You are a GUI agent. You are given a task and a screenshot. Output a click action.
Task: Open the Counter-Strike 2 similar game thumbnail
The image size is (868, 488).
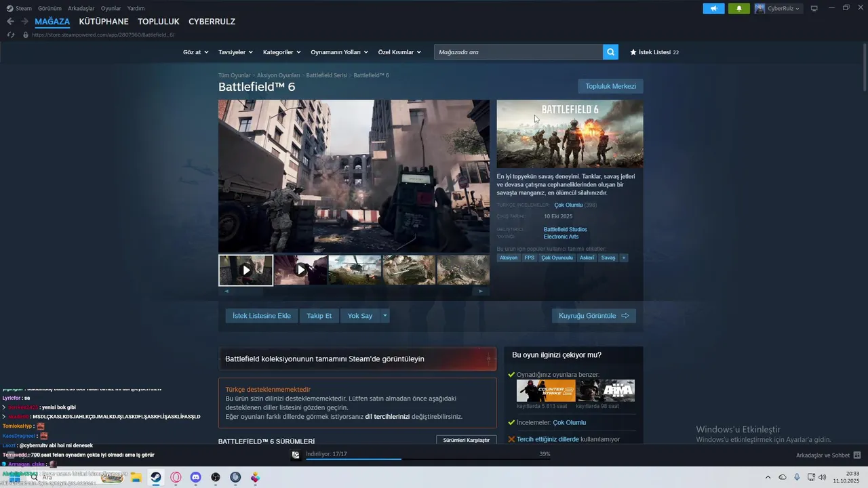point(546,391)
